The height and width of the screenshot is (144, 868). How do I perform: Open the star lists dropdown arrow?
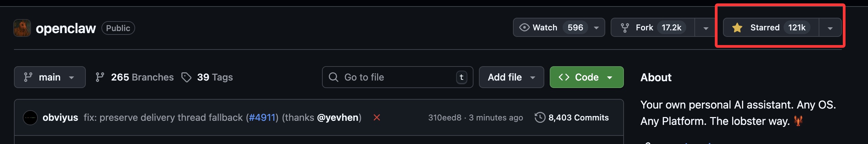tap(830, 28)
